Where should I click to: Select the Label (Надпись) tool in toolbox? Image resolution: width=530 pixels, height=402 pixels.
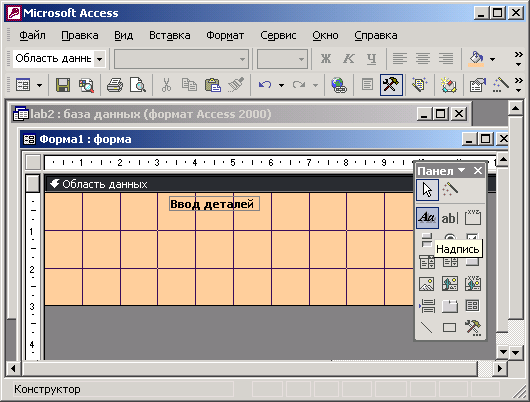(427, 218)
